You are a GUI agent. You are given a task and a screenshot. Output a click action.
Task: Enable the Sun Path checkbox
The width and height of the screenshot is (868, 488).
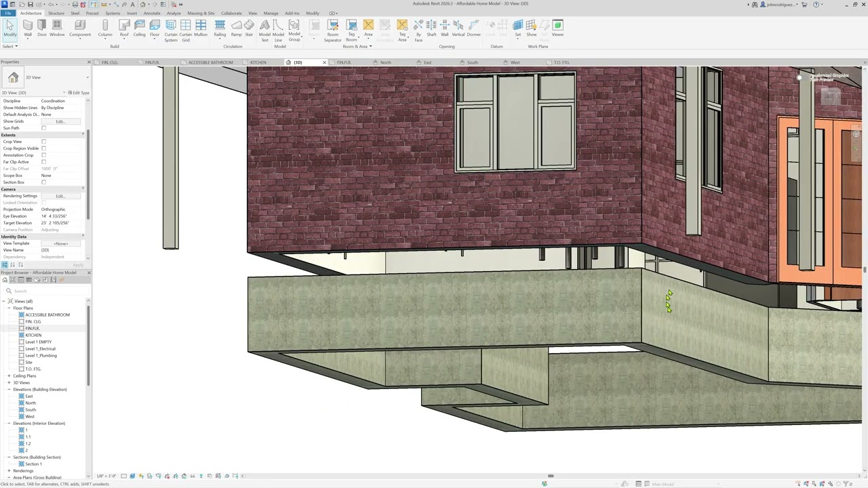[x=44, y=128]
